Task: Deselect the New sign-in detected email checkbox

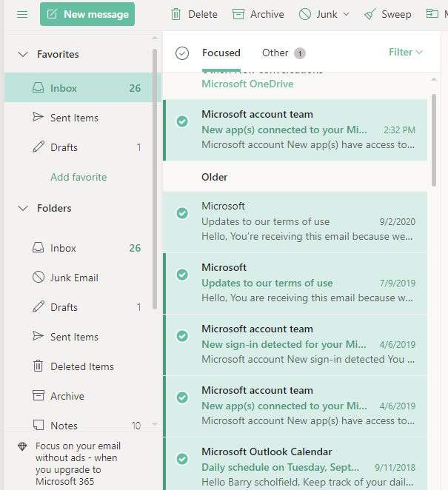Action: (x=182, y=336)
